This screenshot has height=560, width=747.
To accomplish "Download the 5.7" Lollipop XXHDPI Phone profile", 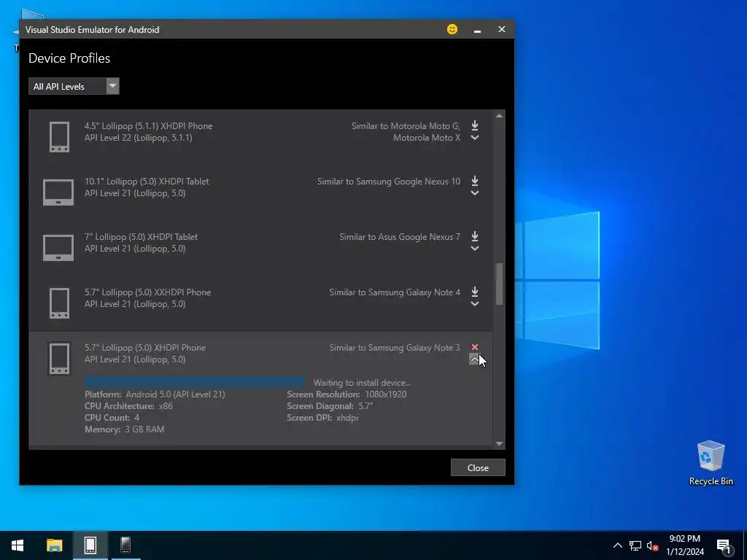I will 474,292.
